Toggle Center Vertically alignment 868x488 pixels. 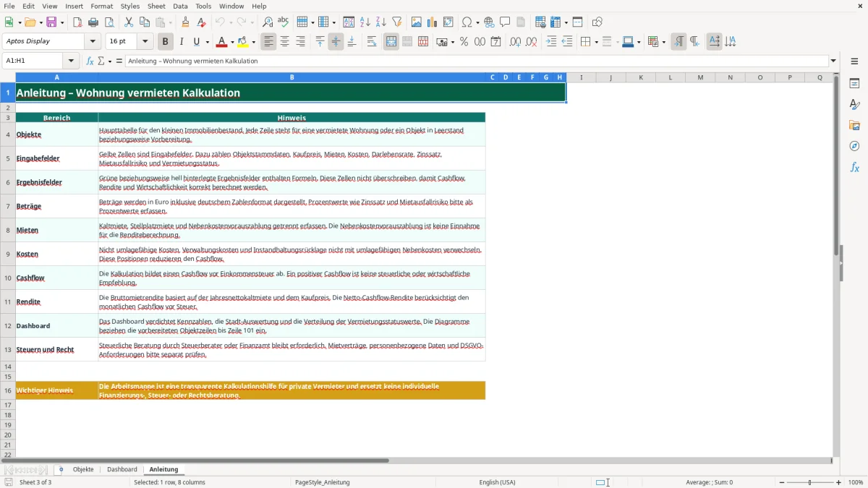336,42
